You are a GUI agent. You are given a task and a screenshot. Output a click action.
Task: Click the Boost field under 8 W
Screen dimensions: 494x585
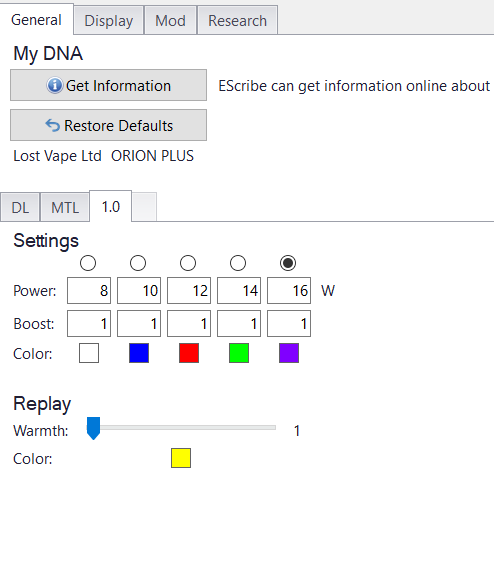pyautogui.click(x=89, y=323)
